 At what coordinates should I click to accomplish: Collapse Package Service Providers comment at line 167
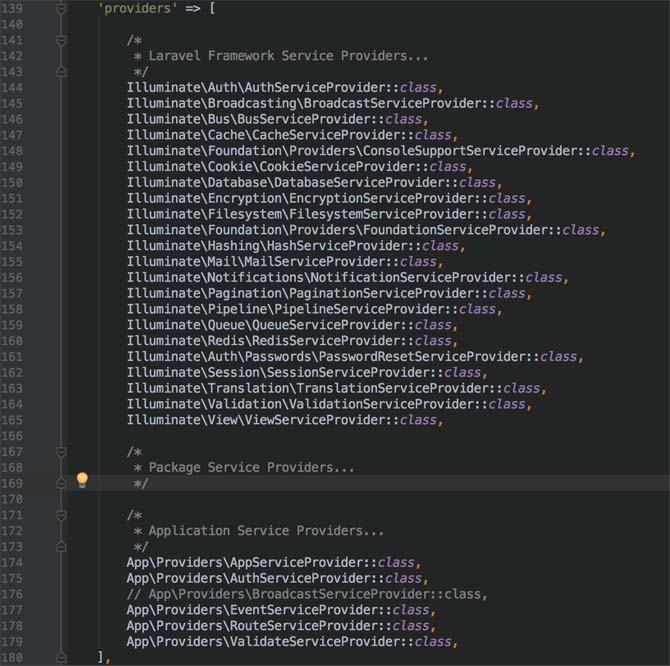[62, 452]
